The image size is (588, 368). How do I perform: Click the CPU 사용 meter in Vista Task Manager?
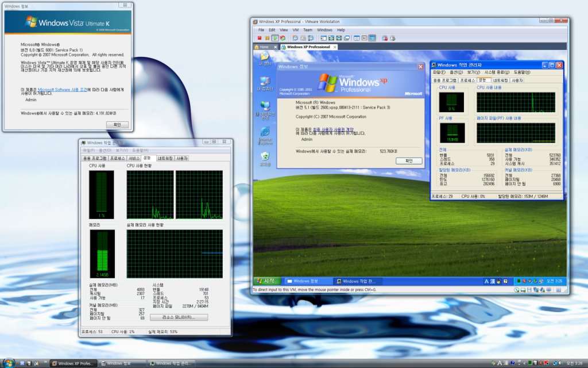[x=101, y=194]
